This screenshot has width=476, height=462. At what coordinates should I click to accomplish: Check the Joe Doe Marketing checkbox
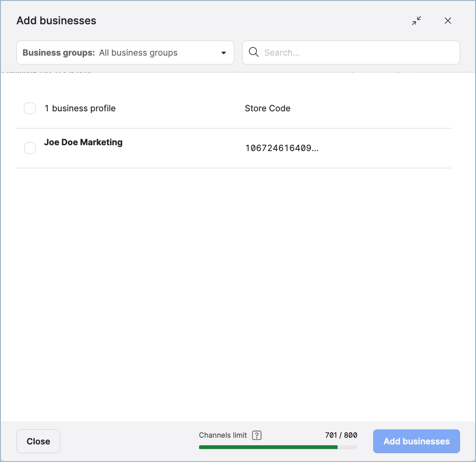tap(30, 148)
